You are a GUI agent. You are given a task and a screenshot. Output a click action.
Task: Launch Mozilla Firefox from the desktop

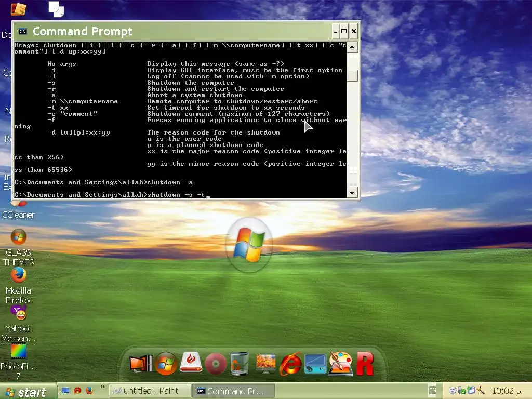[x=18, y=286]
